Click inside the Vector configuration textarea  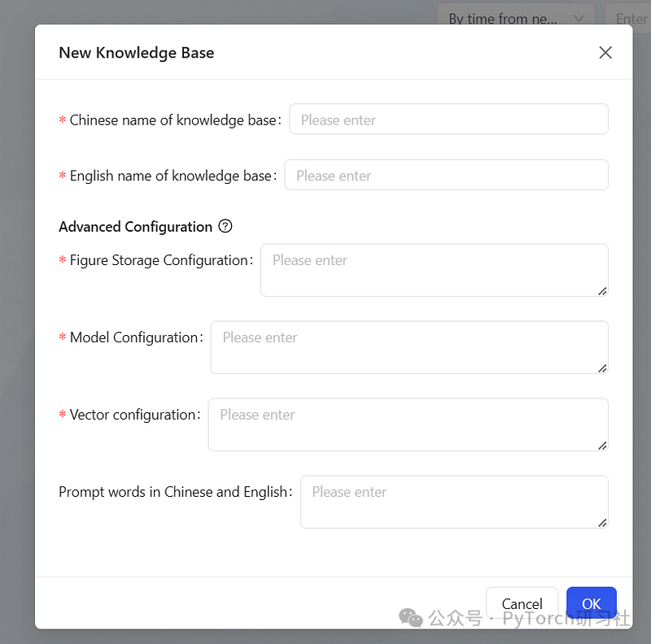pos(409,424)
